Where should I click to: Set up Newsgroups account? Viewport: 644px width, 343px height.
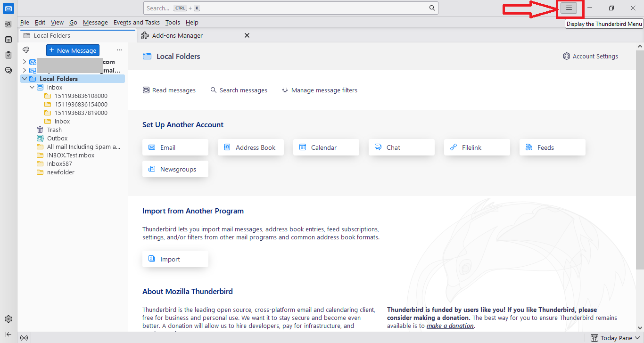tap(175, 169)
